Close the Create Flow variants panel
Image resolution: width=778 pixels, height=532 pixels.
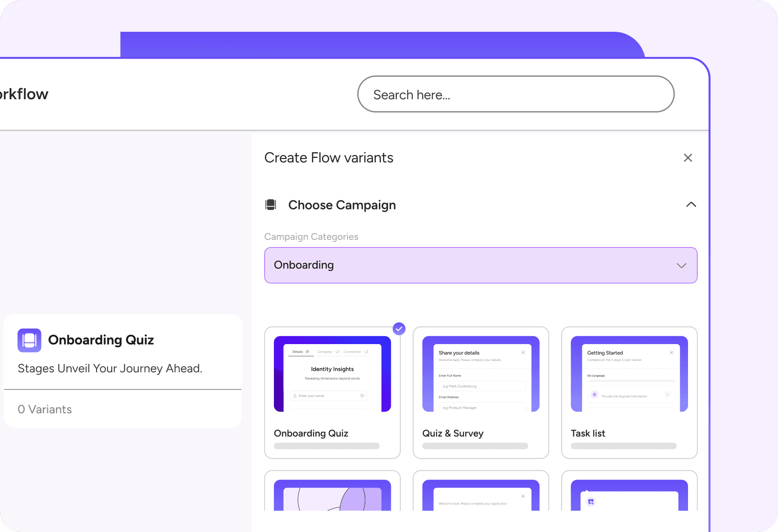tap(688, 158)
